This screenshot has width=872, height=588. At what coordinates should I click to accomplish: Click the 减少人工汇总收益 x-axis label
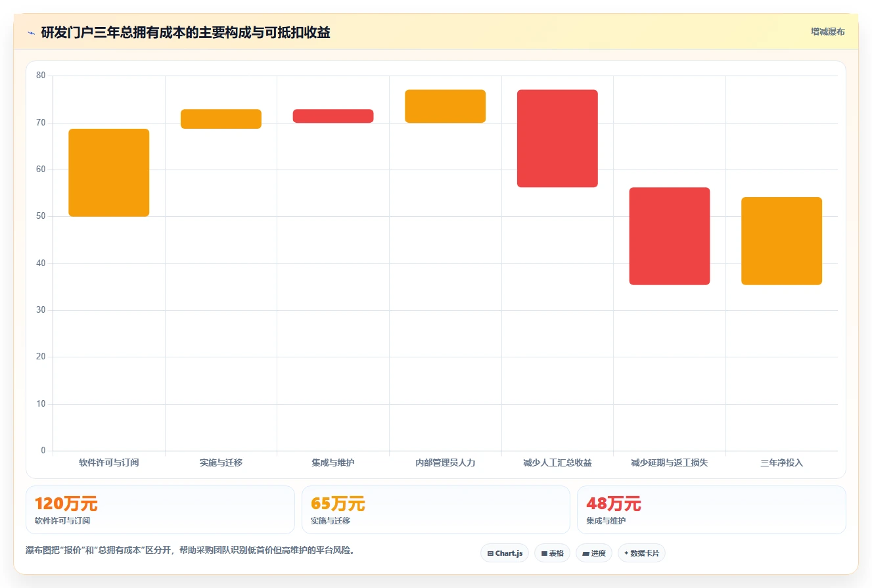pyautogui.click(x=557, y=463)
